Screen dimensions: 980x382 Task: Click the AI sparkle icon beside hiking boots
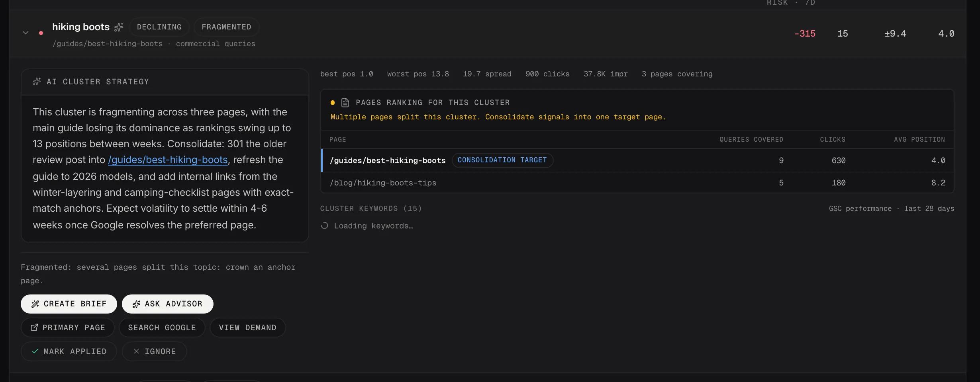point(119,27)
